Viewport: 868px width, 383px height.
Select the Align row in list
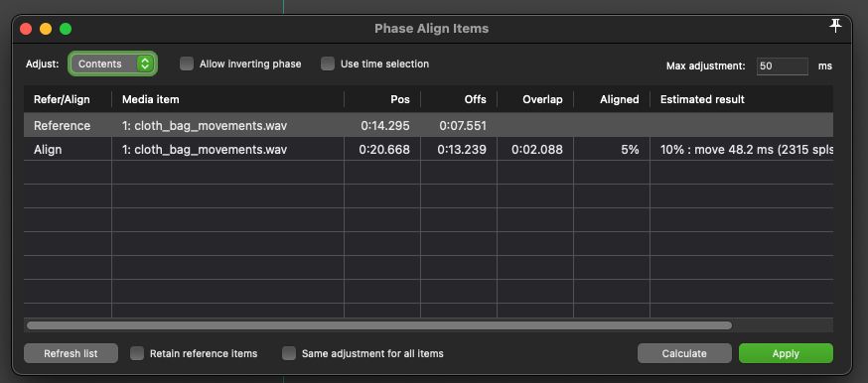(428, 149)
